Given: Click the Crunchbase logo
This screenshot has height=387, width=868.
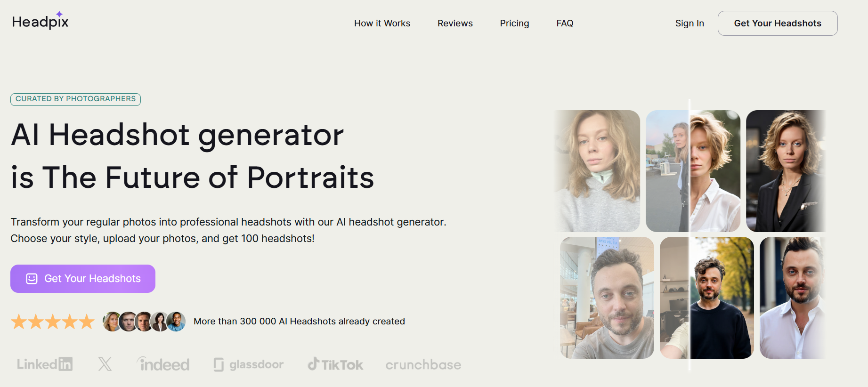Looking at the screenshot, I should [423, 365].
